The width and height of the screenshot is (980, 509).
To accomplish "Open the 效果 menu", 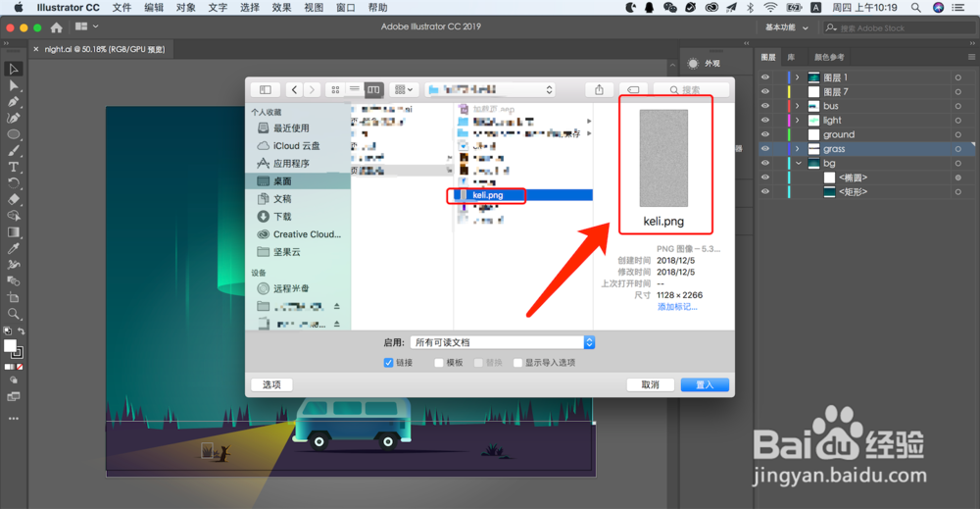I will 281,8.
